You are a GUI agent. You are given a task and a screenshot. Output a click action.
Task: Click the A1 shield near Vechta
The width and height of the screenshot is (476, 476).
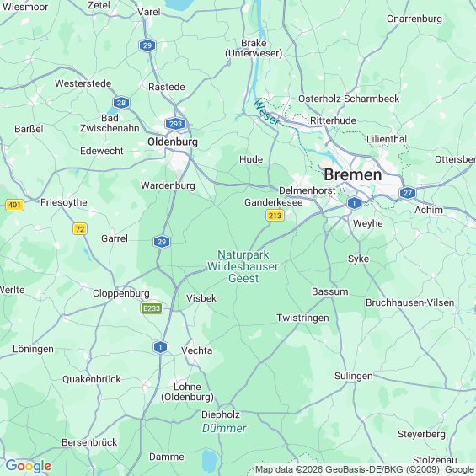(x=160, y=347)
